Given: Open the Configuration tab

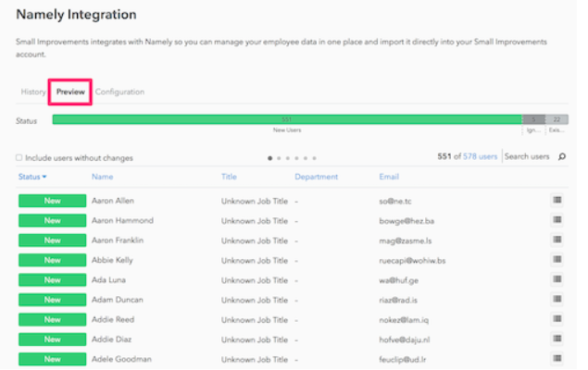Looking at the screenshot, I should click(x=119, y=92).
